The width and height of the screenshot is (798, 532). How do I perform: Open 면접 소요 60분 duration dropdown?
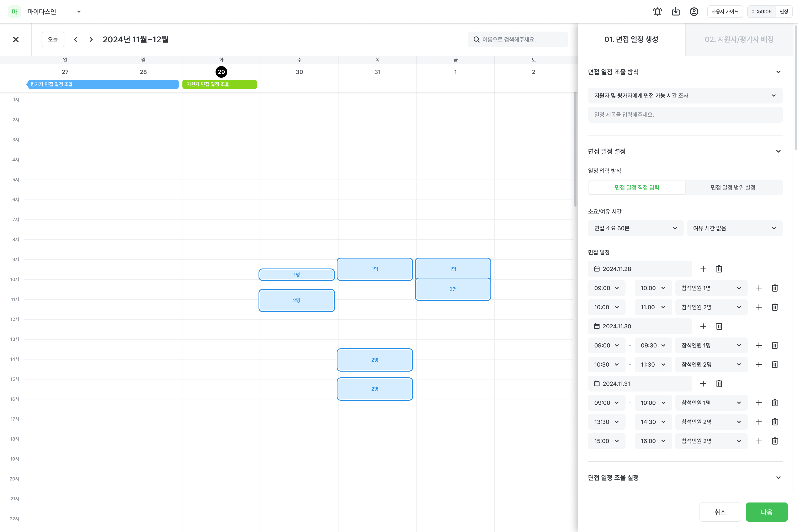click(x=635, y=228)
